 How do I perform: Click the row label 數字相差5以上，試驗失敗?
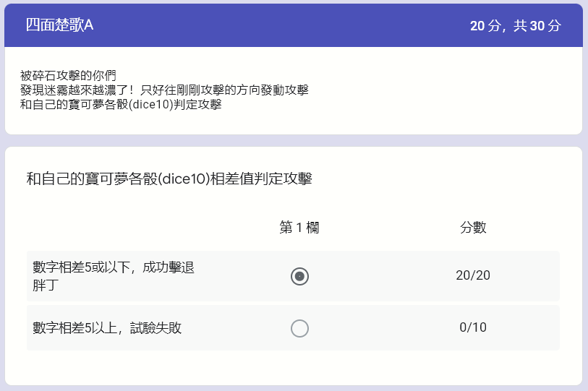(107, 328)
